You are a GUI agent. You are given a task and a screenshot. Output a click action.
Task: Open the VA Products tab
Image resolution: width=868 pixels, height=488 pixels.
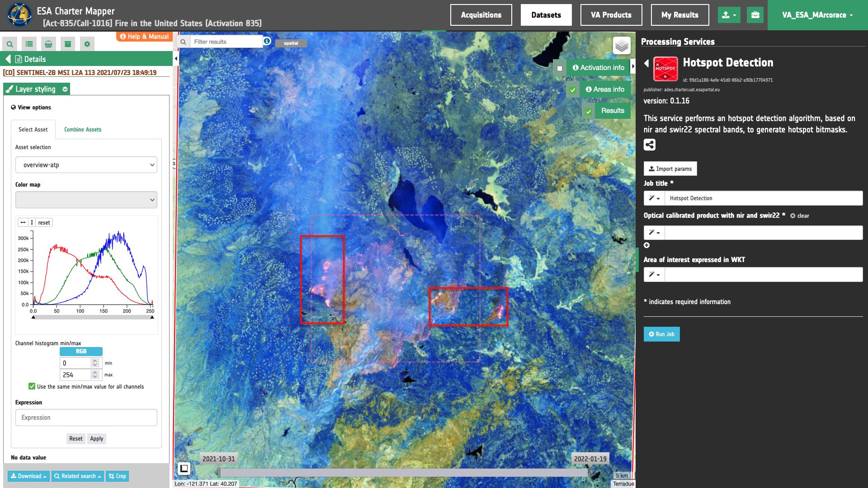(x=611, y=15)
